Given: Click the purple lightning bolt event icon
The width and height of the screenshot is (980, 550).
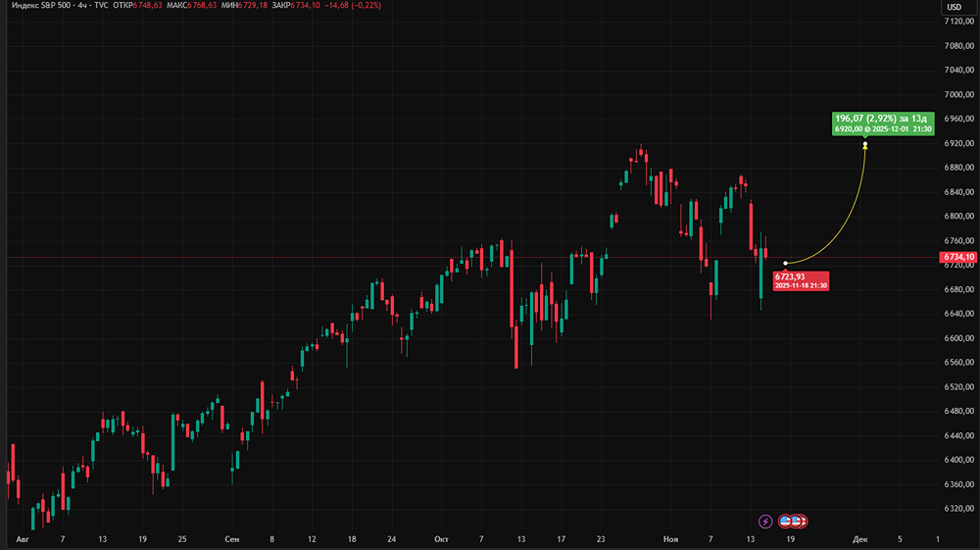Looking at the screenshot, I should click(765, 522).
